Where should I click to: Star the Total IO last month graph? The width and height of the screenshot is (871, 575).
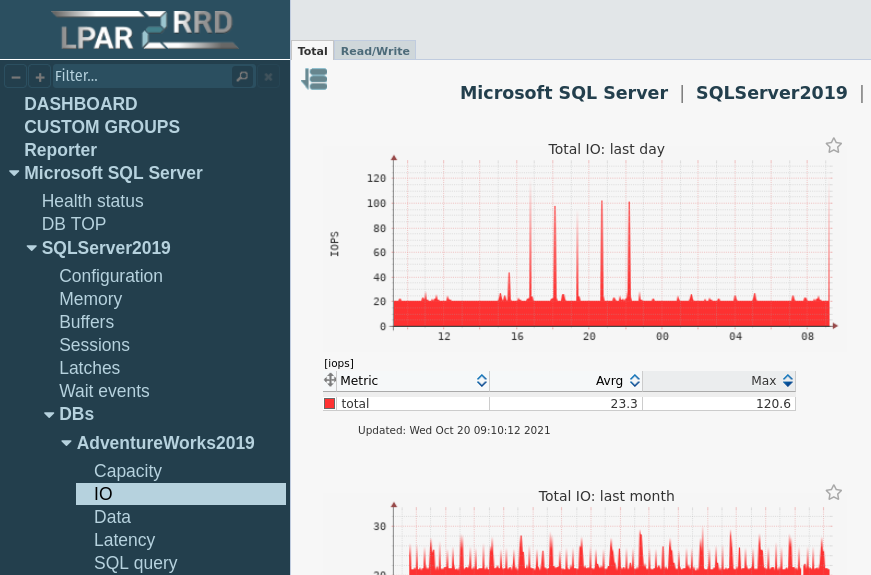pyautogui.click(x=833, y=493)
